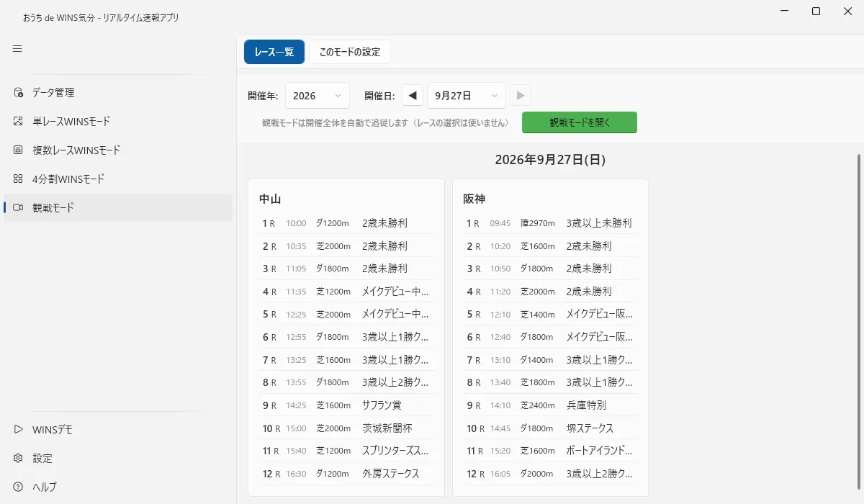Click the データ管理 sidebar icon
864x504 pixels.
18,92
